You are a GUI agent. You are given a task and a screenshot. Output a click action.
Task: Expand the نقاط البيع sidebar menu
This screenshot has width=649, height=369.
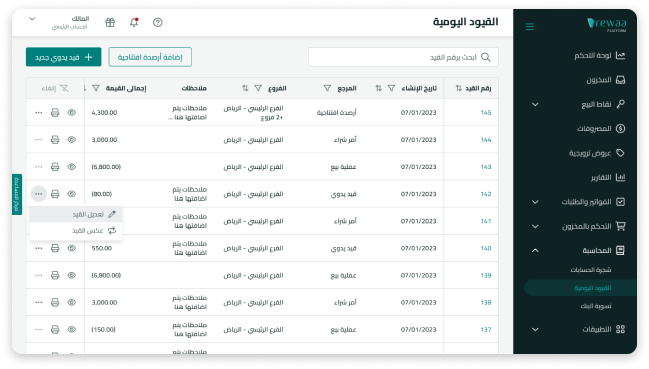[535, 104]
